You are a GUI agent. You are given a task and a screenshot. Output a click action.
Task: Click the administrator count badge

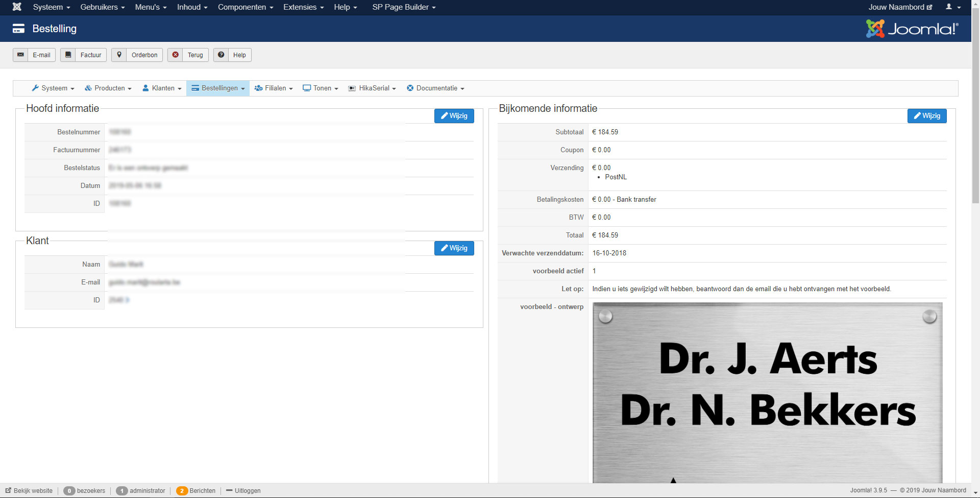pyautogui.click(x=121, y=491)
